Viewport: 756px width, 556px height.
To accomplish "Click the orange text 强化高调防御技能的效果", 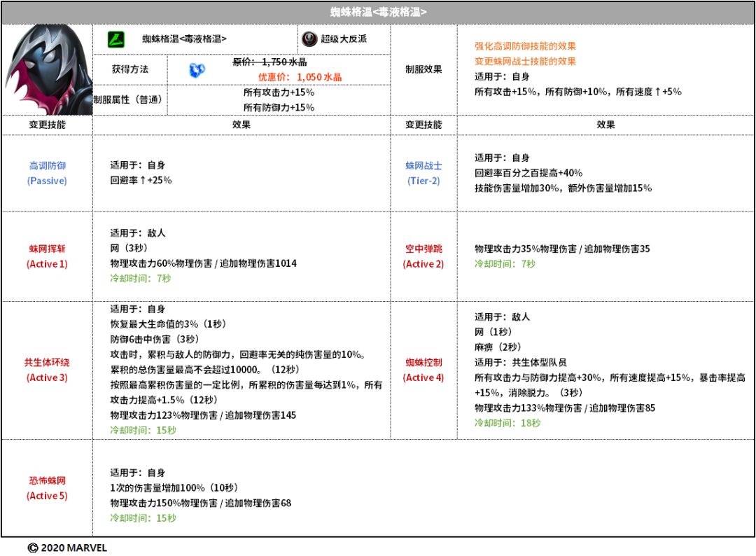I will (x=525, y=46).
